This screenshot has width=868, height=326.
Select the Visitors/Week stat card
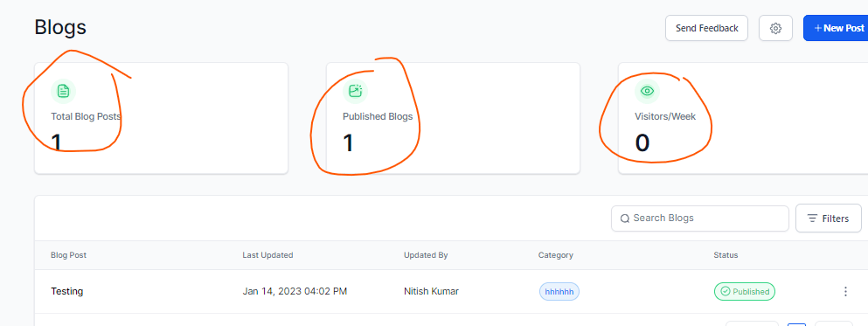pyautogui.click(x=743, y=118)
